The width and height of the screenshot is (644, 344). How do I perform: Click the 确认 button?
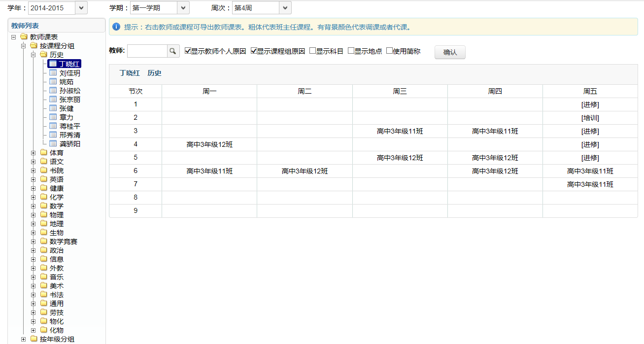pos(450,52)
